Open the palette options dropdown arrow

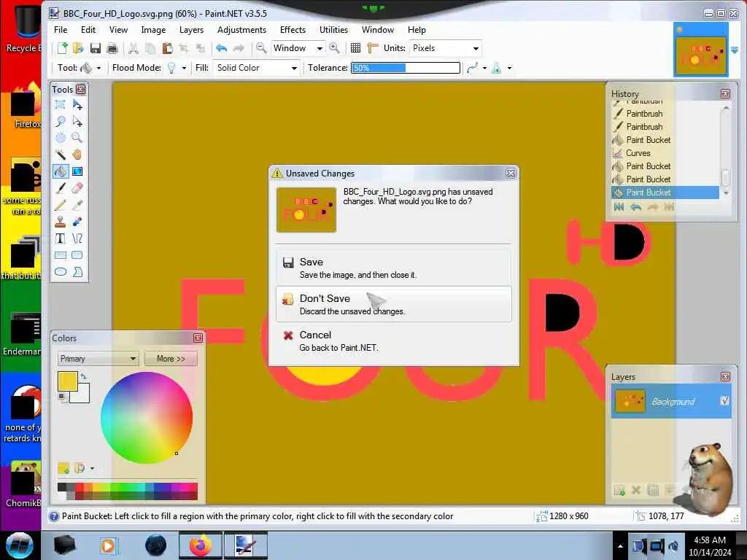(x=92, y=469)
